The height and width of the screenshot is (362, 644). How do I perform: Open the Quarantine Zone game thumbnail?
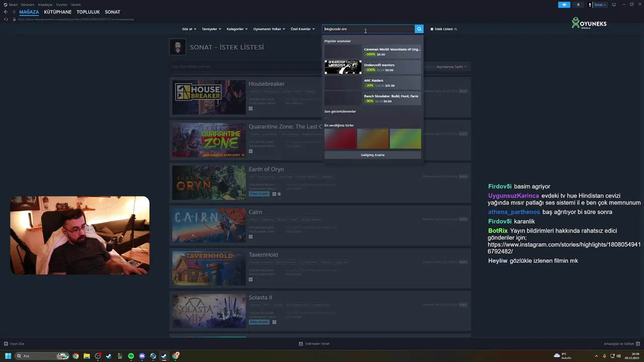[x=209, y=140]
